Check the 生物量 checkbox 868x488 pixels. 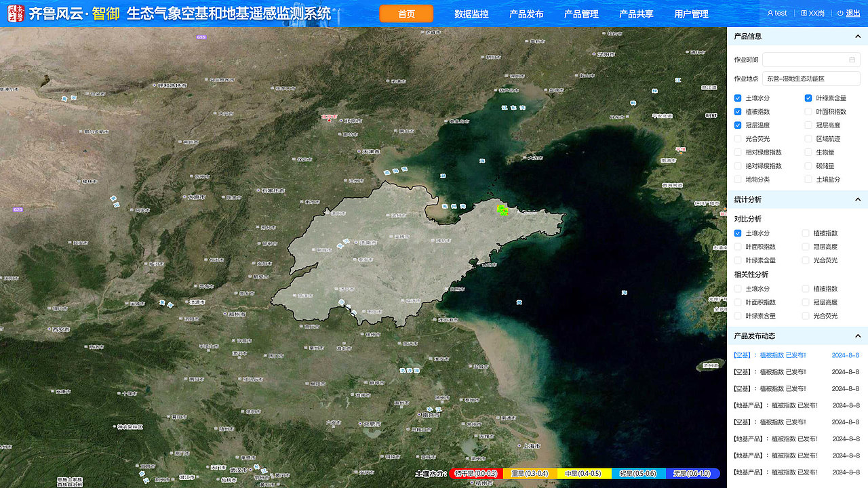(808, 152)
